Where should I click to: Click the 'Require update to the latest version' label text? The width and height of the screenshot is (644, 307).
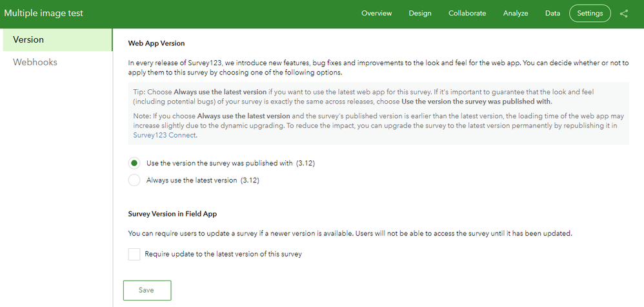pos(223,254)
